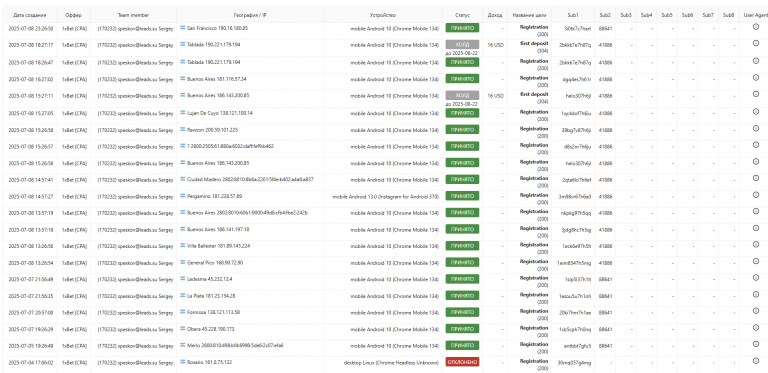Screen dimensions: 768x373
Task: Click the flag beside Buenos Aires 186.141.197.18
Action: coord(183,229)
